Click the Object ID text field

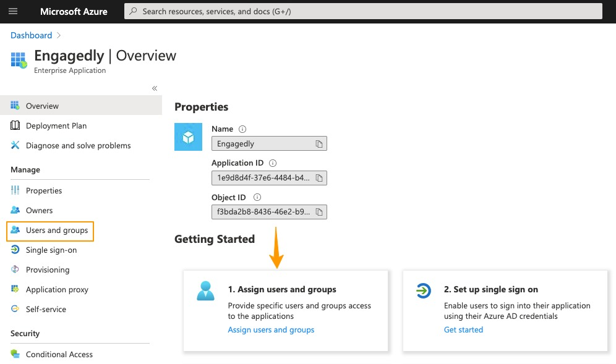click(269, 212)
